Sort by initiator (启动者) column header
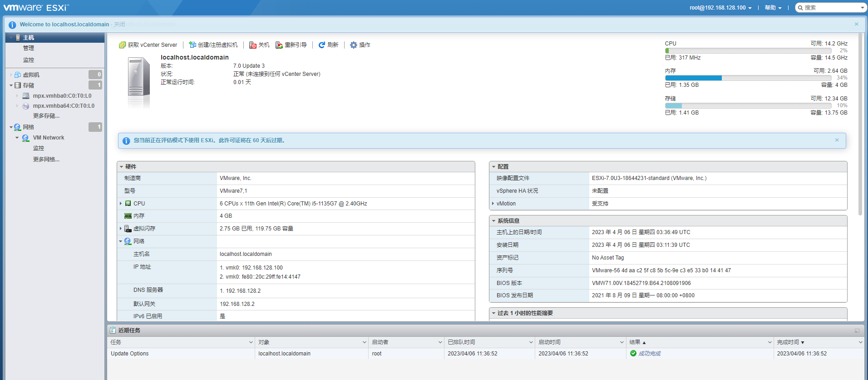The width and height of the screenshot is (868, 380). click(380, 342)
